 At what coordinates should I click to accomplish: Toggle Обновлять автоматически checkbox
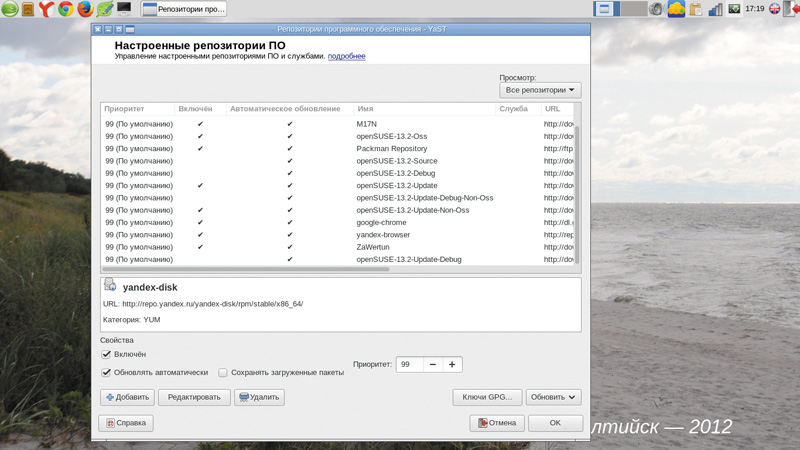106,372
